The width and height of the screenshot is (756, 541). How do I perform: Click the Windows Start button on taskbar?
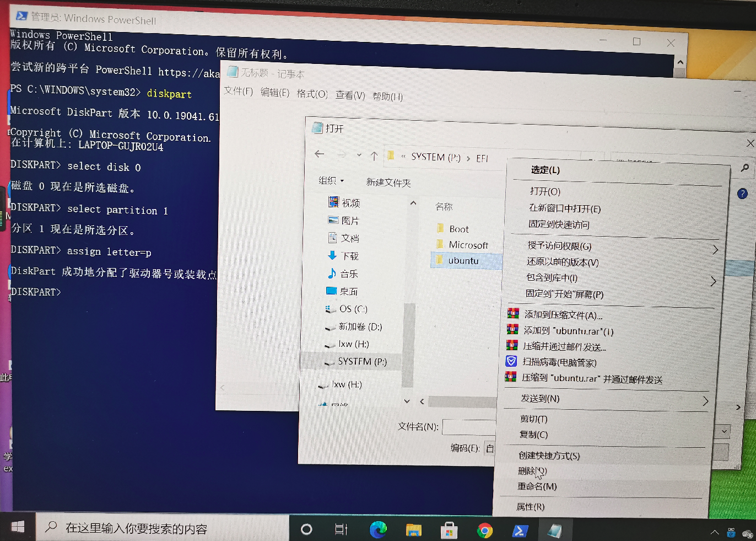[x=18, y=527]
